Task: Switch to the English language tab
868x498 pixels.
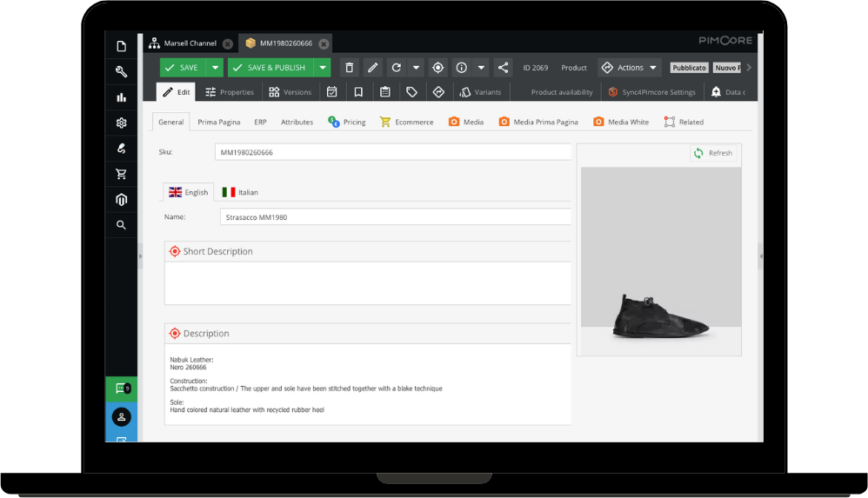Action: (x=188, y=192)
